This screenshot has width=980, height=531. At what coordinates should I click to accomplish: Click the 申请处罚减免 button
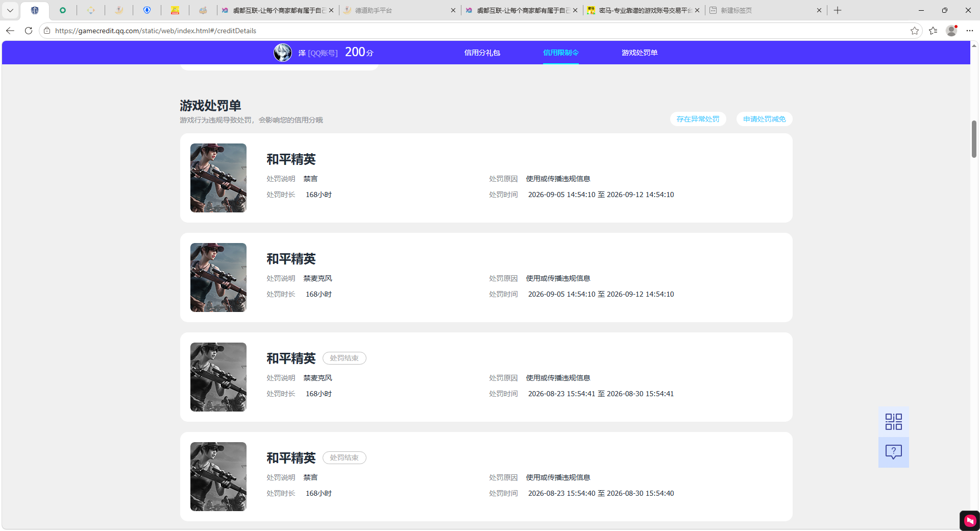point(764,119)
